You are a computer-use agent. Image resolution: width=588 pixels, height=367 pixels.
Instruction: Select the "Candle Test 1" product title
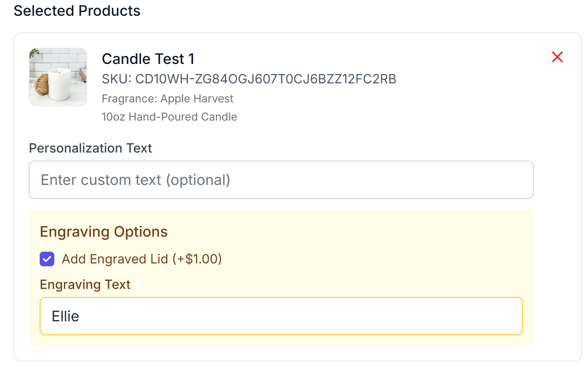point(148,59)
